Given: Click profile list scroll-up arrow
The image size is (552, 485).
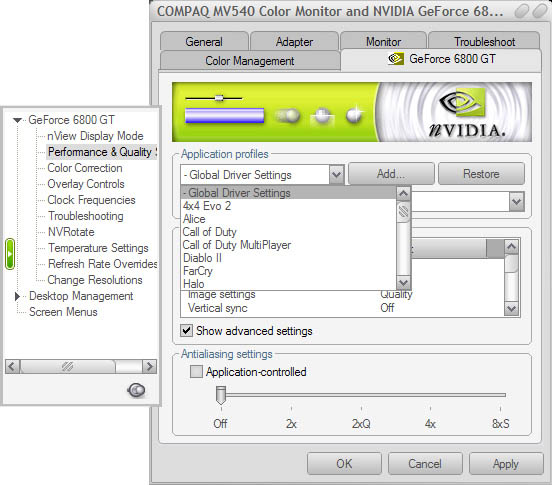Looking at the screenshot, I should tap(403, 193).
